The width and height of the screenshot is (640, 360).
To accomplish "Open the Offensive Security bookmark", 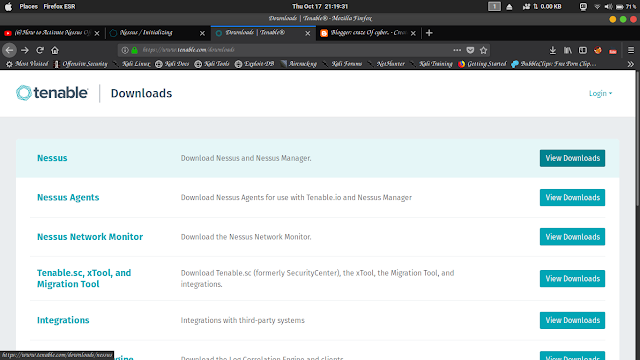I will coord(81,64).
